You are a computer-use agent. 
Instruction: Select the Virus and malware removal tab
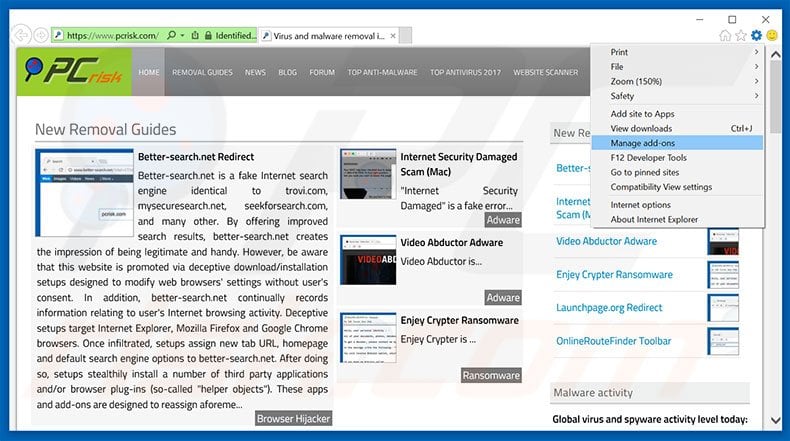point(328,36)
